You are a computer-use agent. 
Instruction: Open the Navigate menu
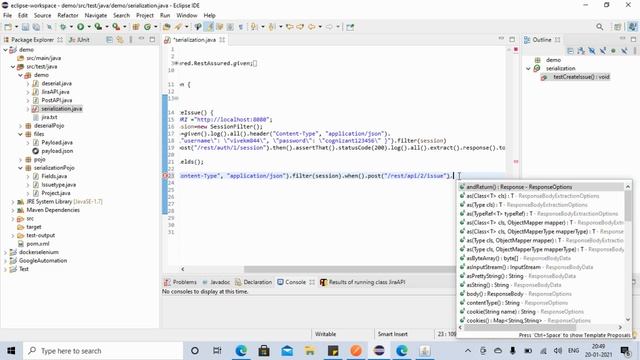click(x=96, y=15)
